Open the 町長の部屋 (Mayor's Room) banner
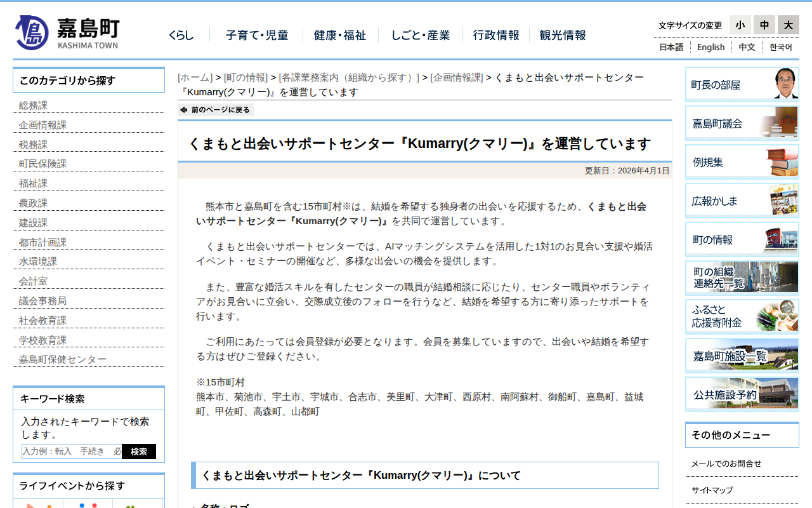The height and width of the screenshot is (508, 812). (x=742, y=83)
